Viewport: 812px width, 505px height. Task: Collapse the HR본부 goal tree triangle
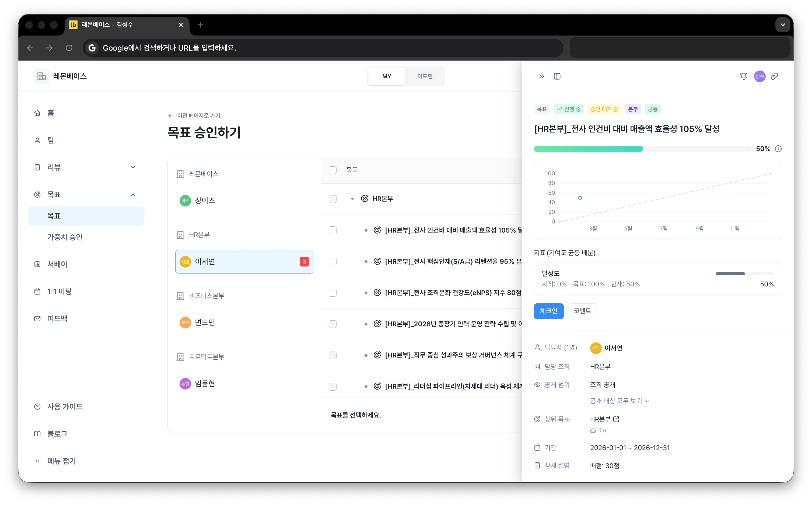352,199
